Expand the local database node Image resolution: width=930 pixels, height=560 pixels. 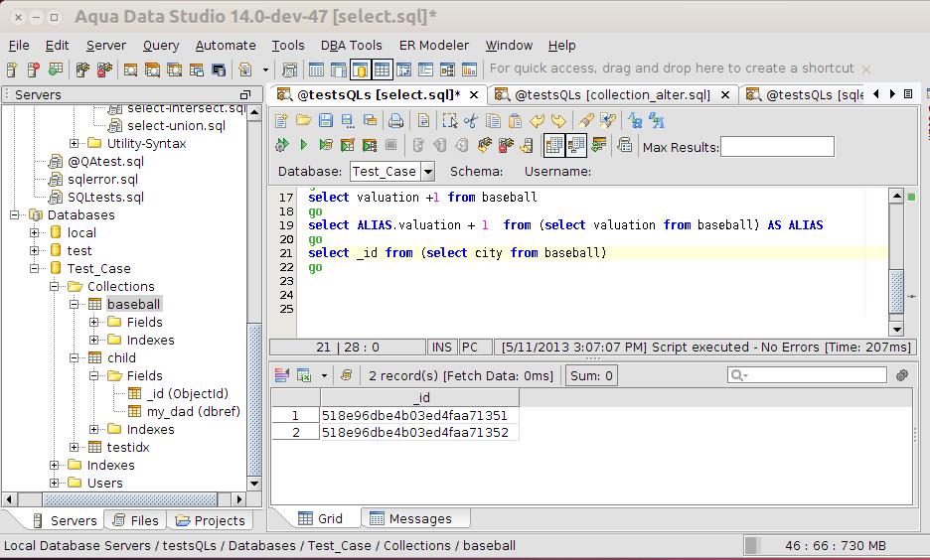[35, 233]
